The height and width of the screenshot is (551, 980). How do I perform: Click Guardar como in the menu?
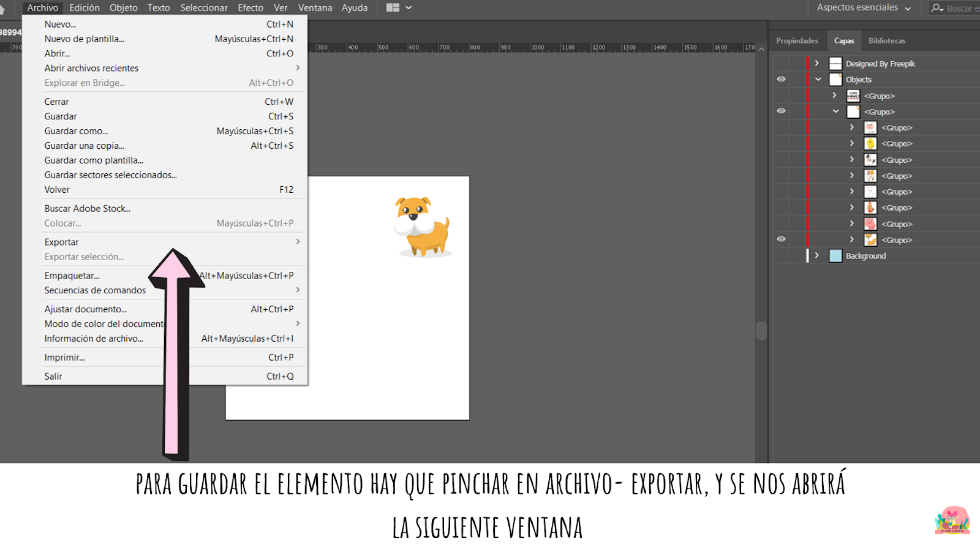pyautogui.click(x=76, y=130)
